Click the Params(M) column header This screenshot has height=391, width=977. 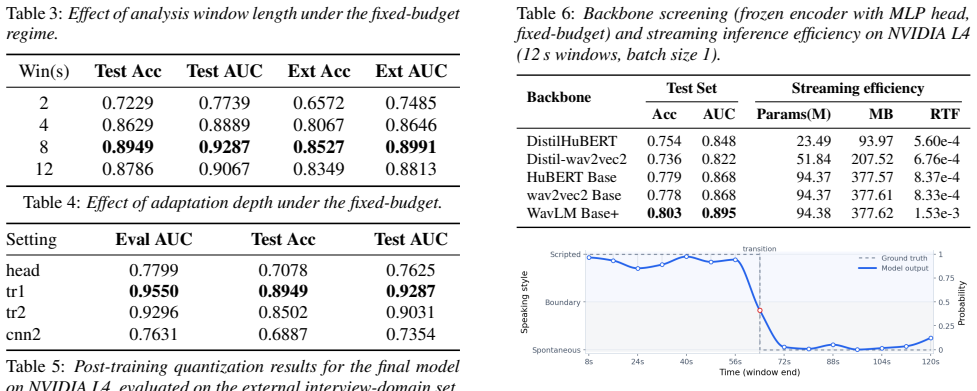794,115
